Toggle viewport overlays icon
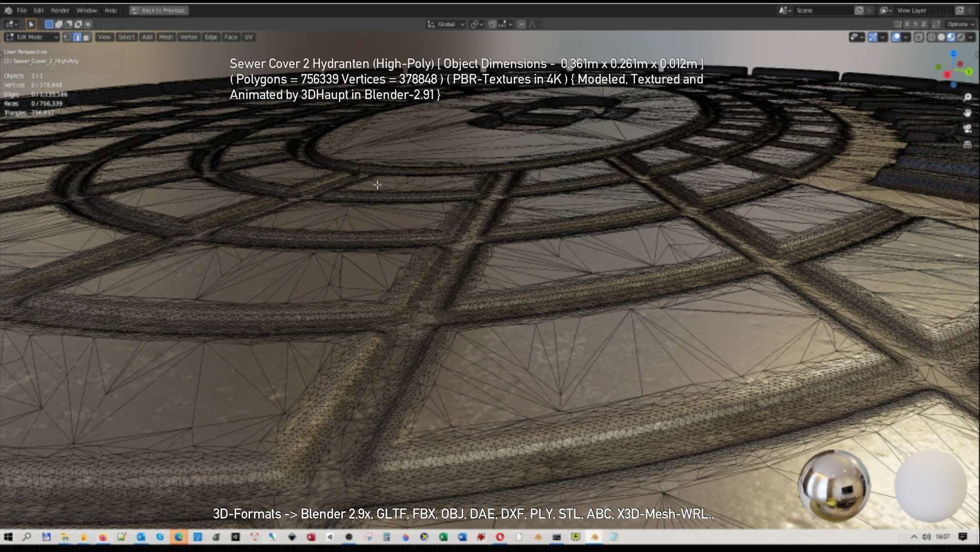Screen dimensions: 980x552 coord(896,37)
